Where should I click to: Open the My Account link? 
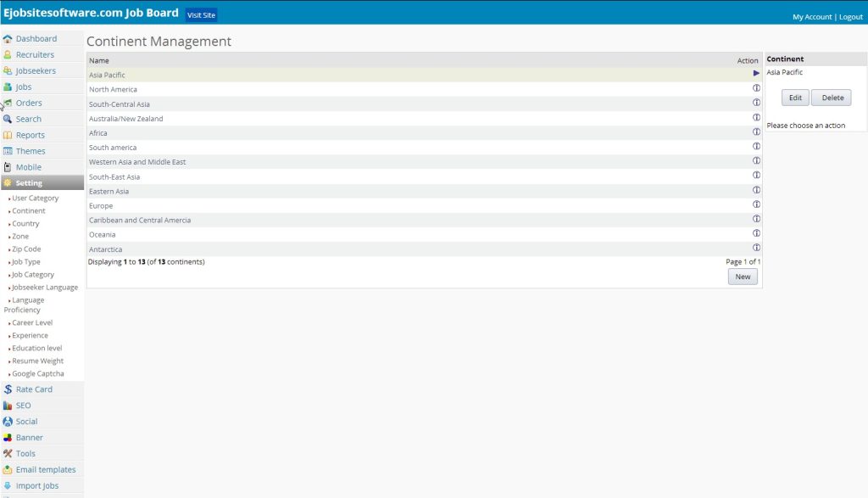click(x=812, y=17)
